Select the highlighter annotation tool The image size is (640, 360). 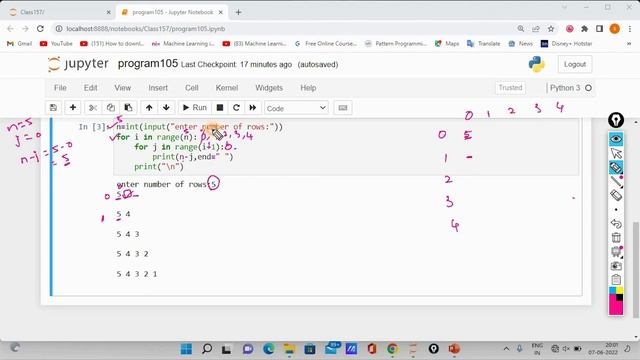point(616,167)
